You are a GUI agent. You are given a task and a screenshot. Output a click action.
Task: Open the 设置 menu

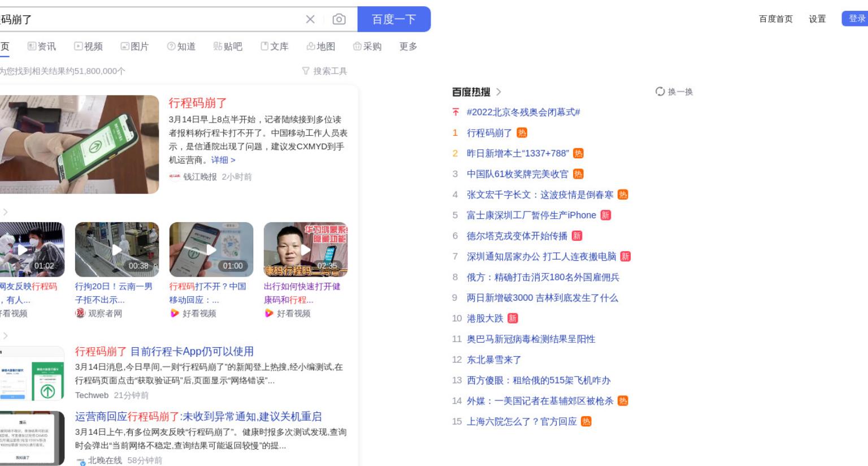tap(817, 19)
